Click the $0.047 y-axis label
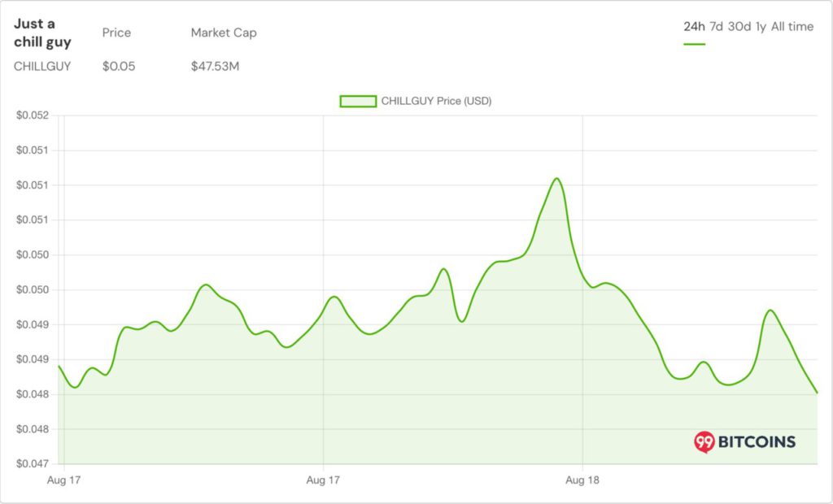 (33, 464)
